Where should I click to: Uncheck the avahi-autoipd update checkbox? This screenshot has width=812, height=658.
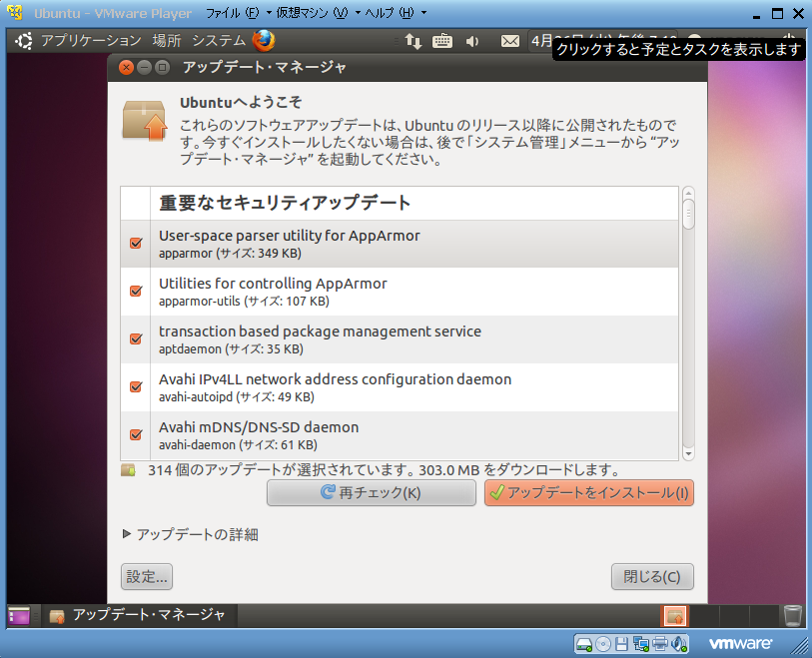tap(136, 386)
